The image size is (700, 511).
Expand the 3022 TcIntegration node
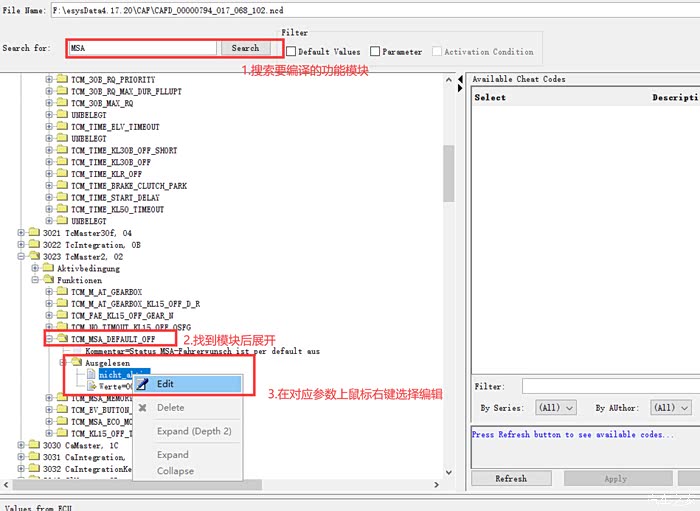coord(21,245)
